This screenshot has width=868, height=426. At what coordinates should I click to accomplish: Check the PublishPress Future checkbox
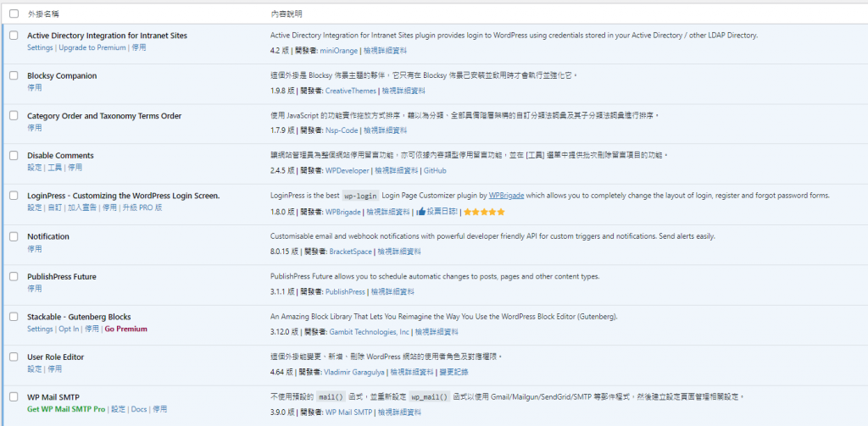coord(14,277)
